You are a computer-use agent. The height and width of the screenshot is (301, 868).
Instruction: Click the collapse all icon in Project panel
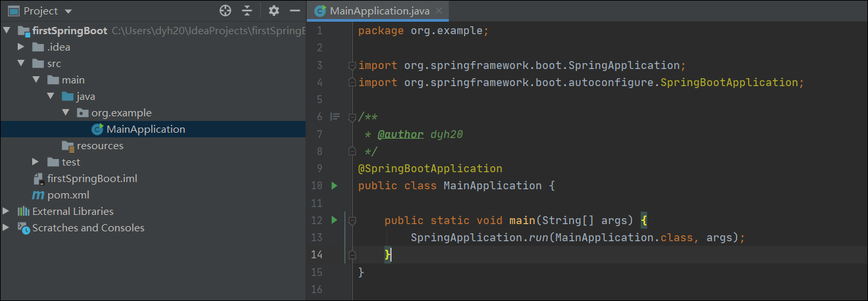click(247, 11)
